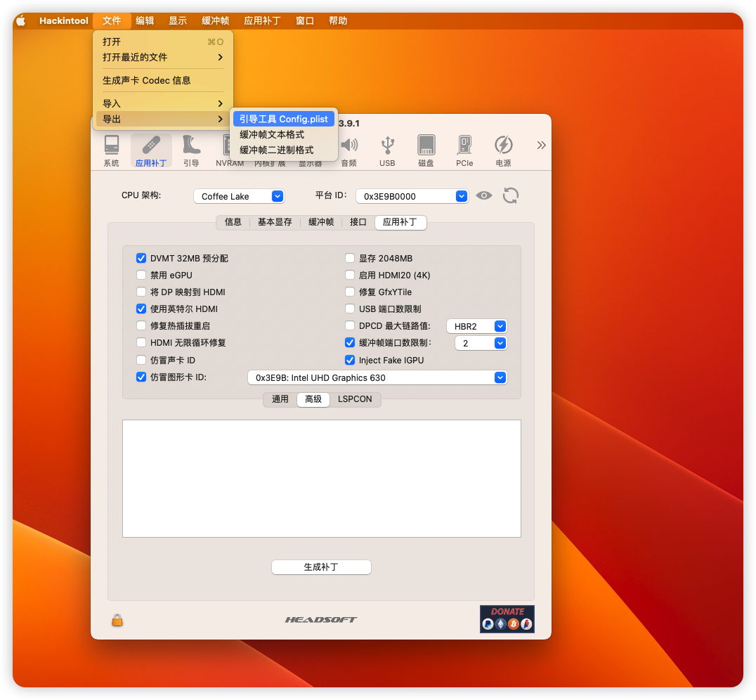Choose 引导工具 Config.plist export option

coord(284,119)
